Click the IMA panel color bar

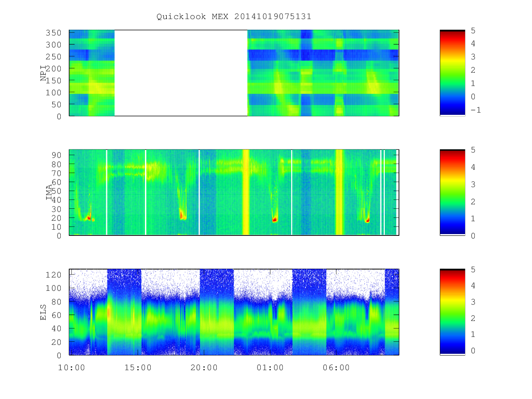452,192
